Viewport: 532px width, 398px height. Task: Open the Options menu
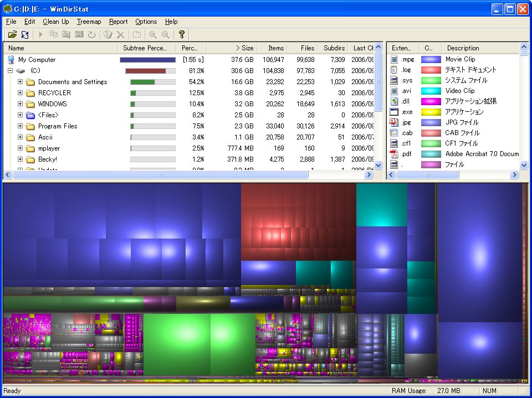(x=146, y=22)
